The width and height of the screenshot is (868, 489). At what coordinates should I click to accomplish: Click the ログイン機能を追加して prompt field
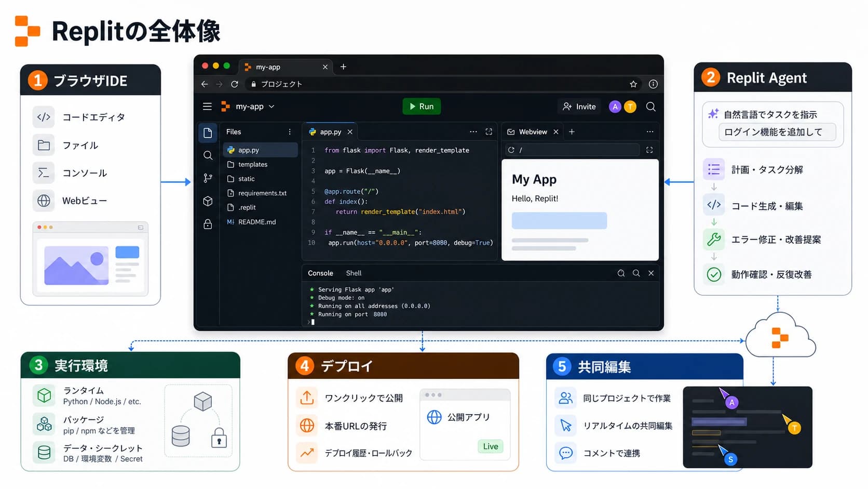point(777,132)
